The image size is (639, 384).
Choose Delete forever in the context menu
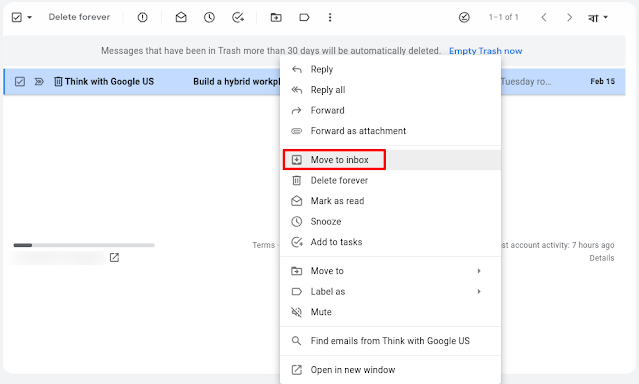pos(390,180)
